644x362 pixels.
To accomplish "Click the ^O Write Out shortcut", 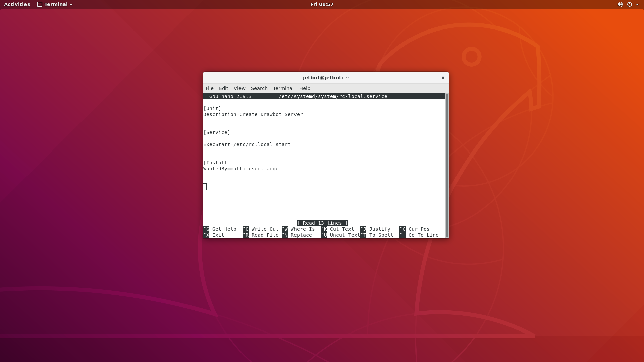I will click(x=261, y=229).
